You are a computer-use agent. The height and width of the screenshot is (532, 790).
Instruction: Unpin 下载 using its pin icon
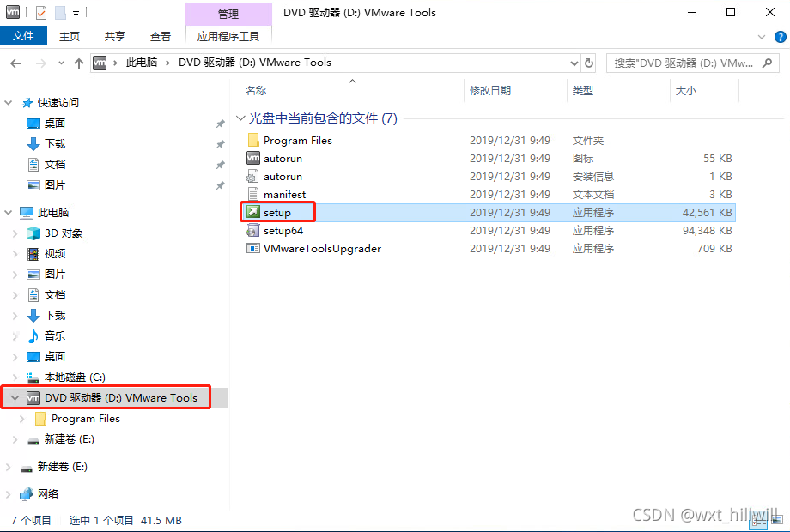[220, 144]
